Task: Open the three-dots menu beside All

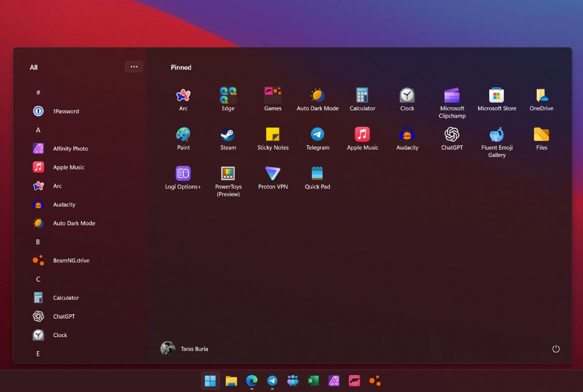Action: pyautogui.click(x=134, y=67)
